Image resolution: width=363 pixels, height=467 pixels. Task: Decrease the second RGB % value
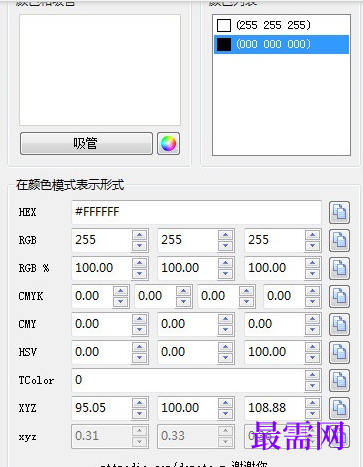(225, 274)
